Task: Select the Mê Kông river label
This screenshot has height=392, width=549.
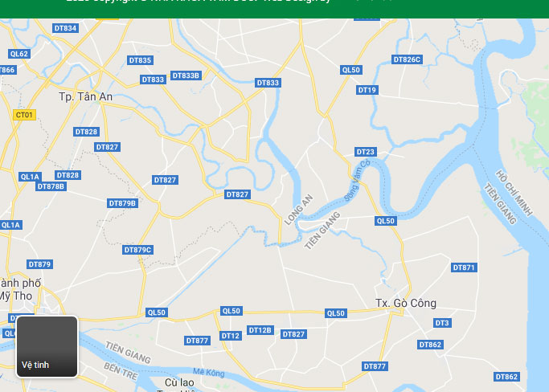Action: [x=209, y=373]
